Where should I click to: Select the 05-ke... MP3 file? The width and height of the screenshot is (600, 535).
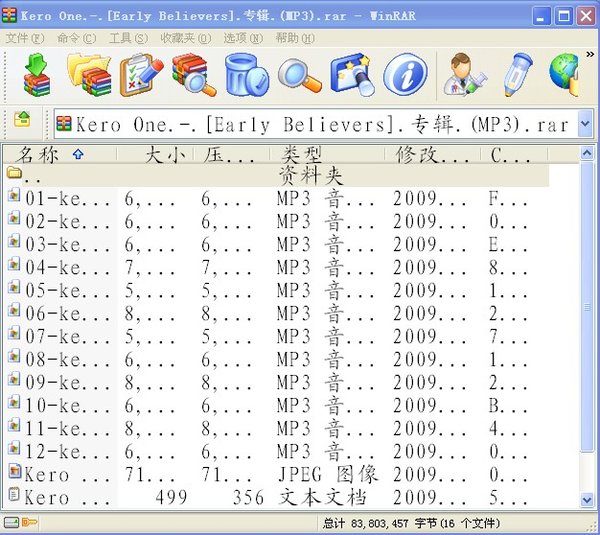(277, 290)
